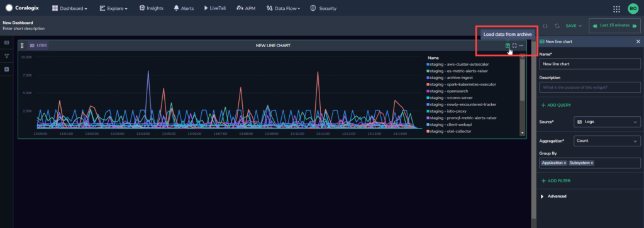Click the es-metric-alerts-raiser legend swatch
644x228 pixels.
tap(428, 71)
